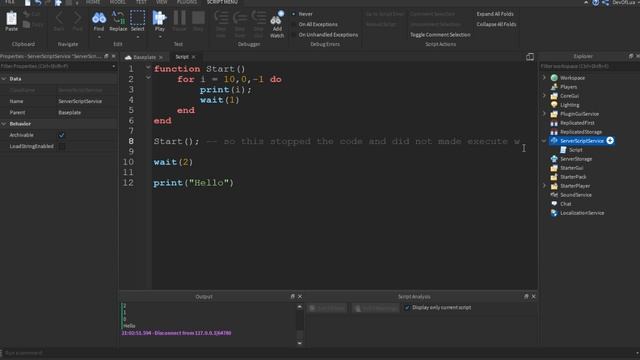Viewport: 640px width, 360px height.
Task: Open the Find dropdown arrow
Action: point(99,37)
